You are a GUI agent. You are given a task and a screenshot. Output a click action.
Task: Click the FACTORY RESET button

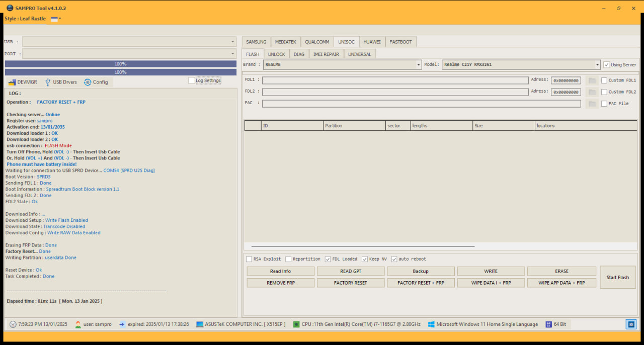(x=351, y=283)
